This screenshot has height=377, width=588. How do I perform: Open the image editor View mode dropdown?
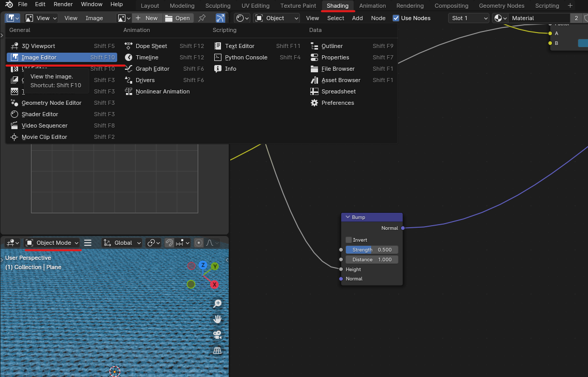tap(41, 18)
